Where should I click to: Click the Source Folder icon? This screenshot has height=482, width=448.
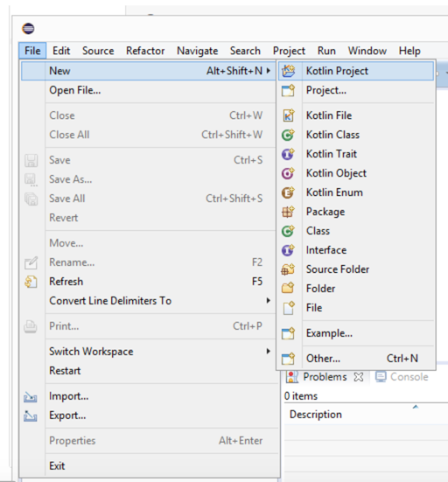pyautogui.click(x=288, y=269)
